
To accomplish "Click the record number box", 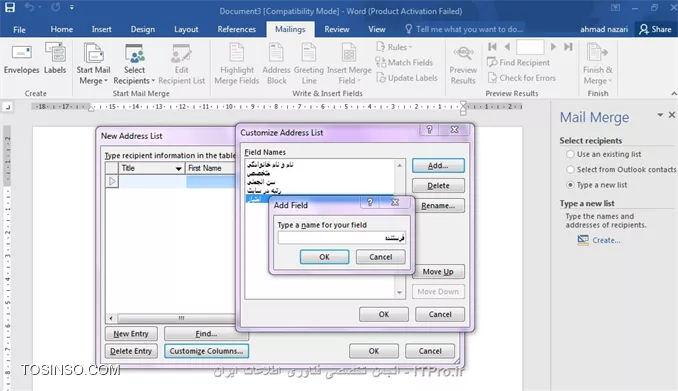I will click(x=530, y=47).
